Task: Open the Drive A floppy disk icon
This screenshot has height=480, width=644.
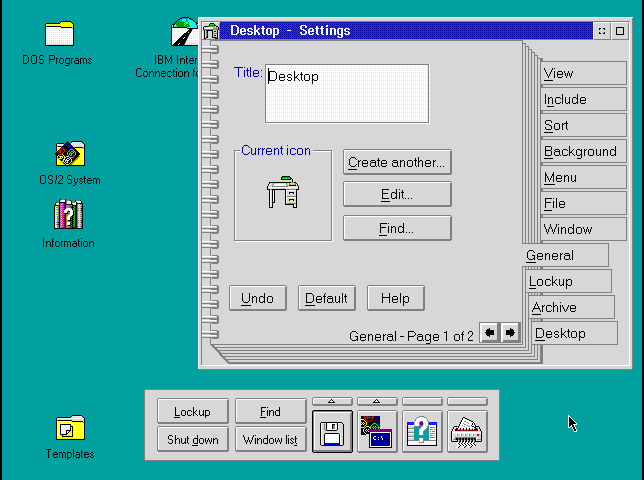Action: pyautogui.click(x=332, y=432)
